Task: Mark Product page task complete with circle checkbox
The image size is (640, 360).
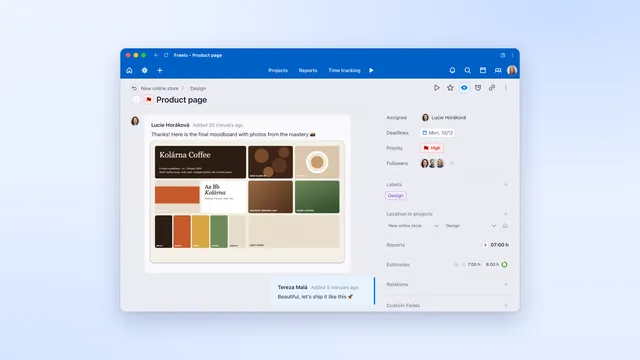Action: coord(136,100)
